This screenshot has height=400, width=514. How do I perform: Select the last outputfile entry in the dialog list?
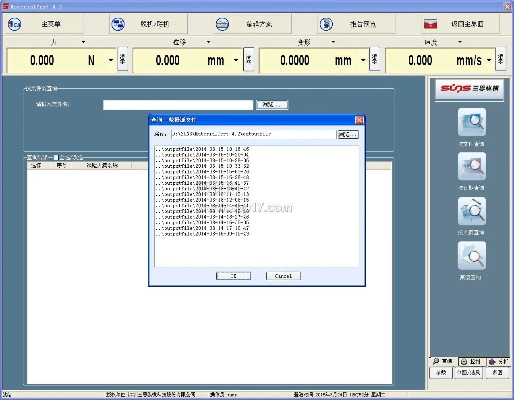tap(202, 234)
